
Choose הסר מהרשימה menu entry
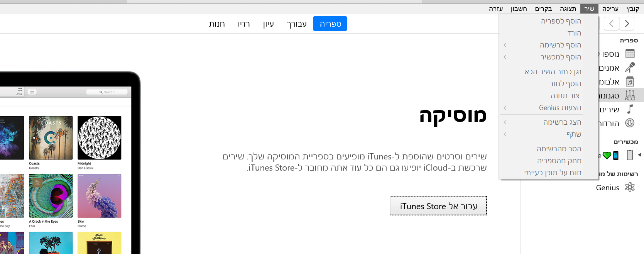(549, 149)
